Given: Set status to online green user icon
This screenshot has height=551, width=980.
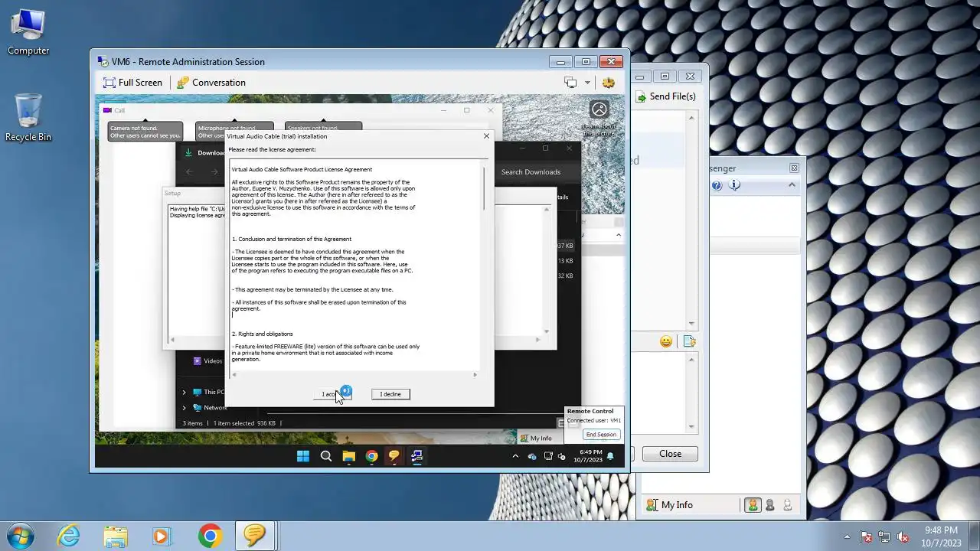Looking at the screenshot, I should point(753,505).
